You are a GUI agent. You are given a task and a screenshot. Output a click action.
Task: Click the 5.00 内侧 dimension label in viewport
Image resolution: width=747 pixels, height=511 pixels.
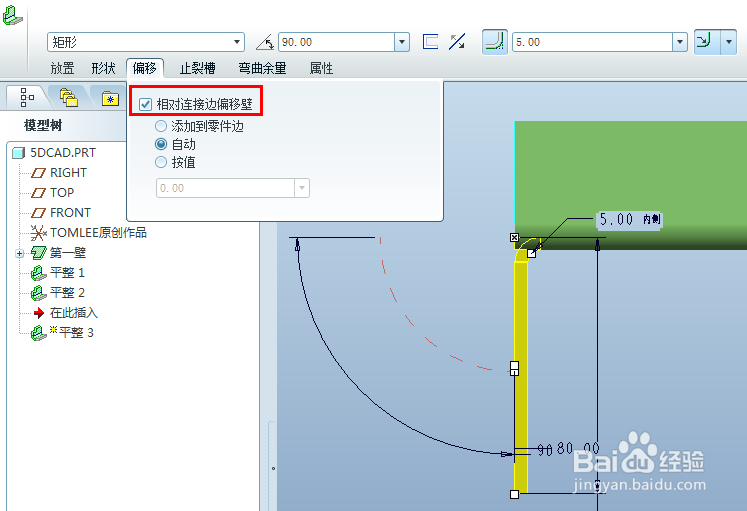tap(629, 220)
